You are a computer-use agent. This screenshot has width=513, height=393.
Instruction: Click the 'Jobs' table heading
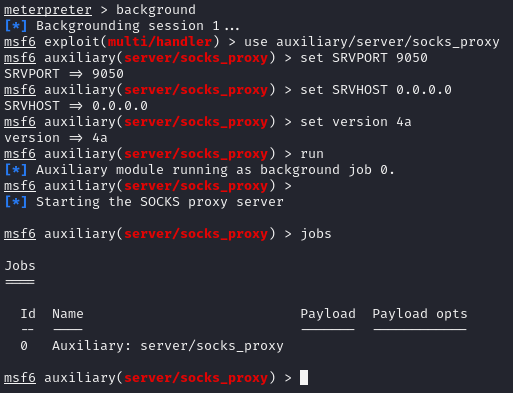pos(20,266)
